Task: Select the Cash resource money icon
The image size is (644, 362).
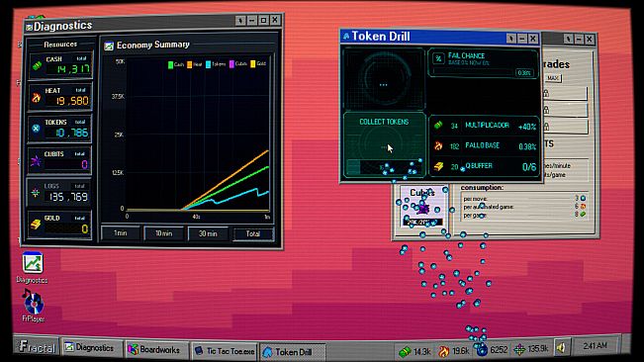Action: pyautogui.click(x=37, y=66)
